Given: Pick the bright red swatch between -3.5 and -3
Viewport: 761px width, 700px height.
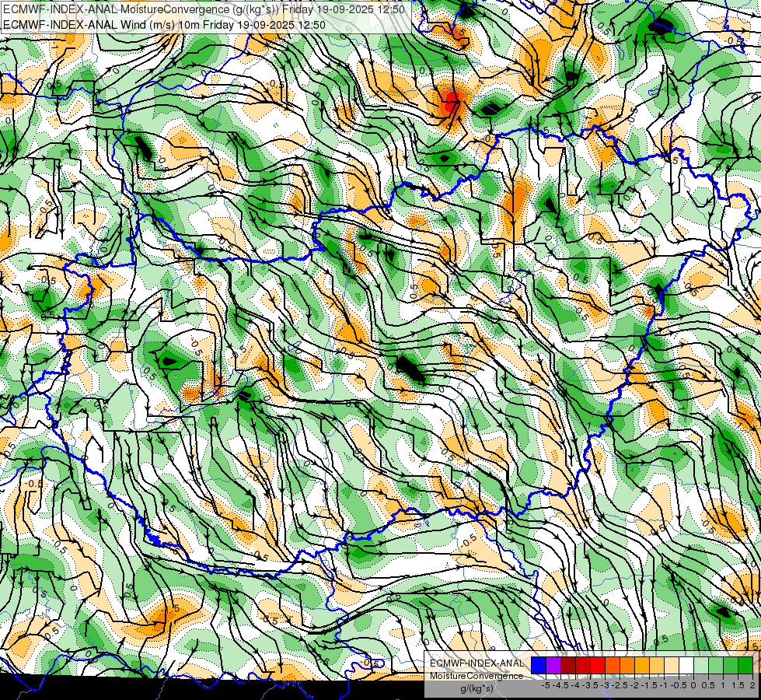Looking at the screenshot, I should [598, 666].
